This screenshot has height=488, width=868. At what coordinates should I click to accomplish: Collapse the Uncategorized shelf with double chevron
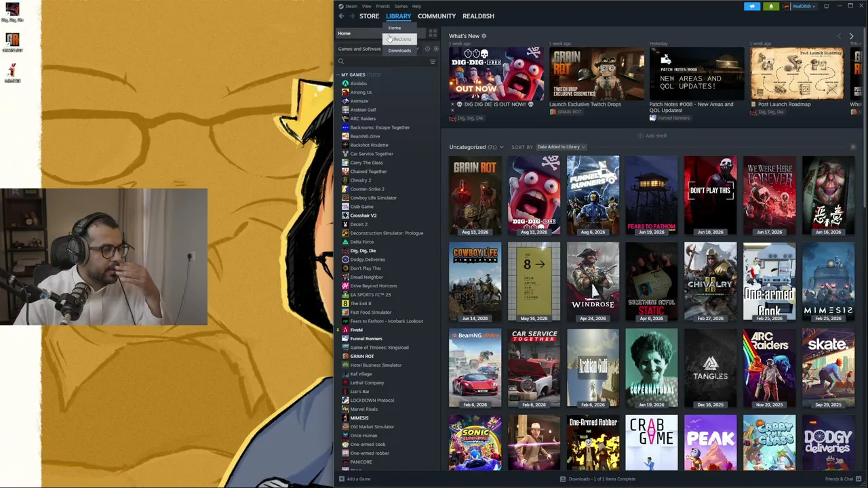(x=853, y=147)
